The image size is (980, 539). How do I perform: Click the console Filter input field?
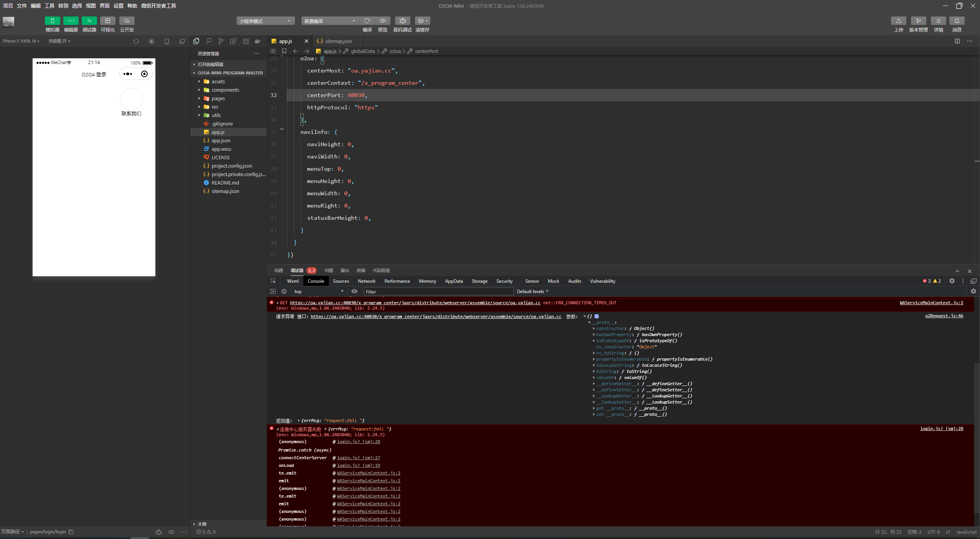pyautogui.click(x=438, y=292)
